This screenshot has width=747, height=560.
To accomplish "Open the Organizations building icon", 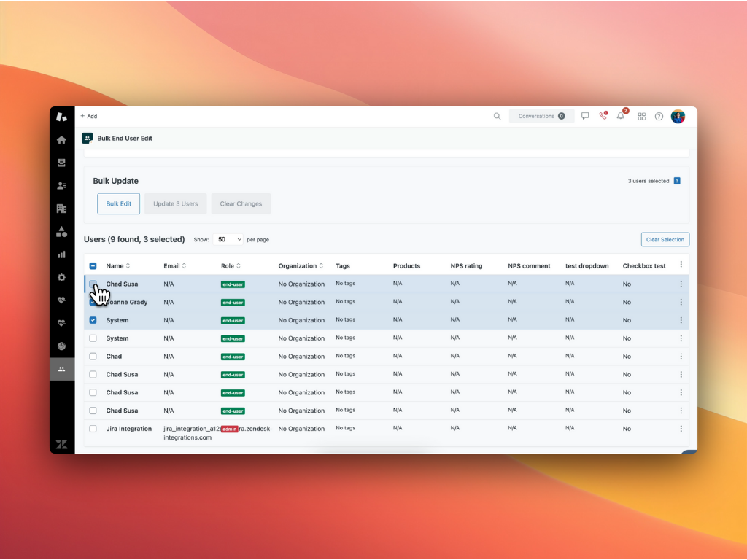I will point(61,208).
